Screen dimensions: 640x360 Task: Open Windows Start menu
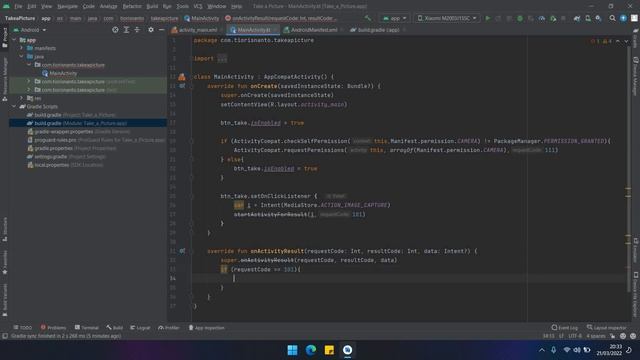[x=292, y=350]
